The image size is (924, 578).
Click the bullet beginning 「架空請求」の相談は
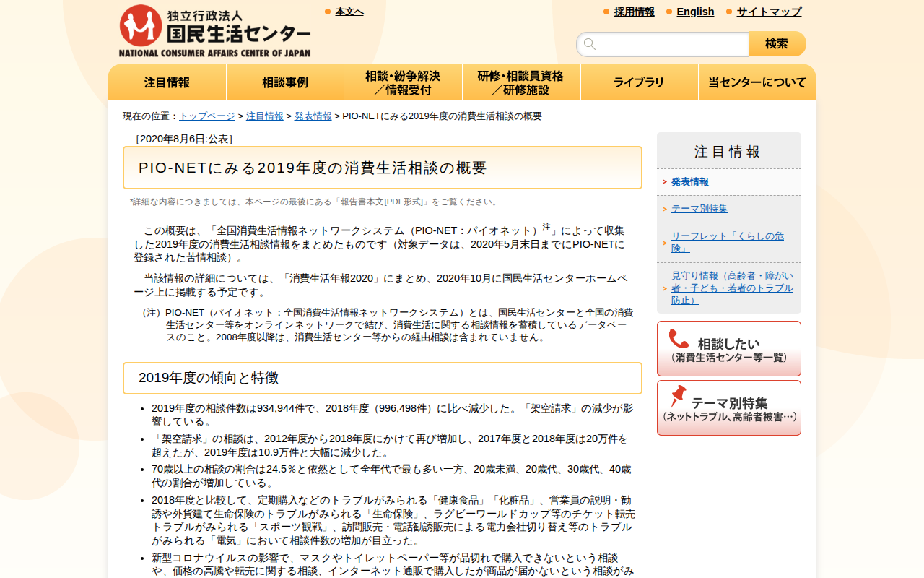coord(390,446)
